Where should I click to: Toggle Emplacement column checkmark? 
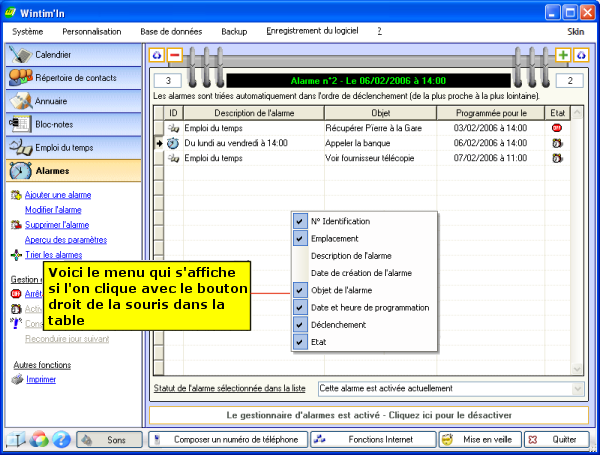pos(300,238)
